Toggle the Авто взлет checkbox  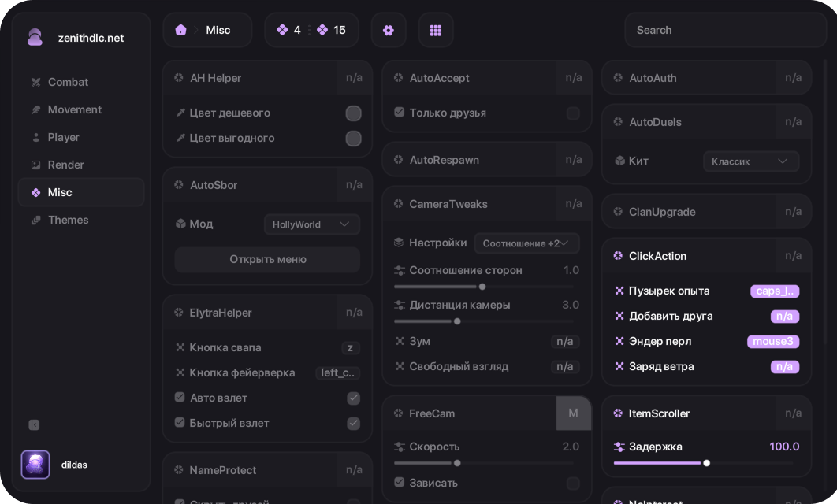[x=354, y=398]
